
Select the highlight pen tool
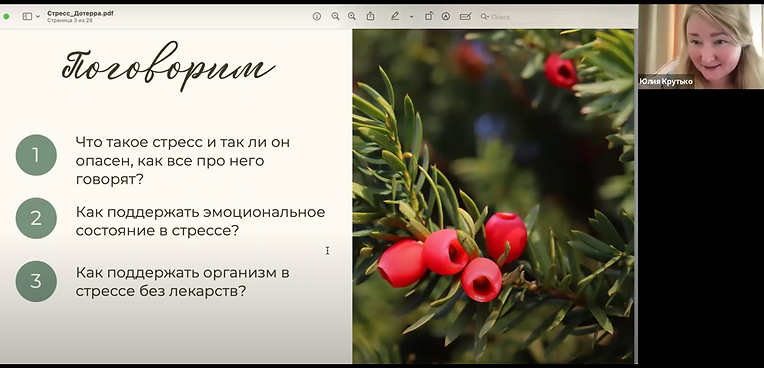pos(395,16)
